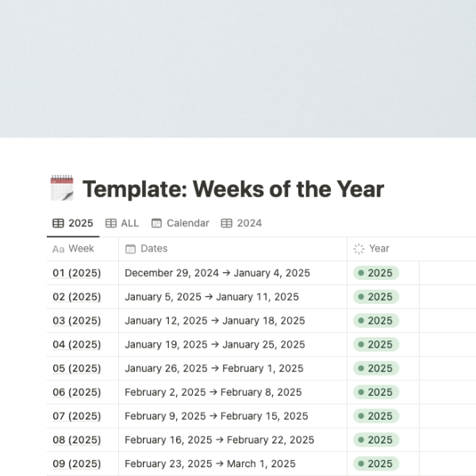Click the green 2025 tag in week 03 row
Viewport: 476px width, 476px height.
tap(375, 321)
